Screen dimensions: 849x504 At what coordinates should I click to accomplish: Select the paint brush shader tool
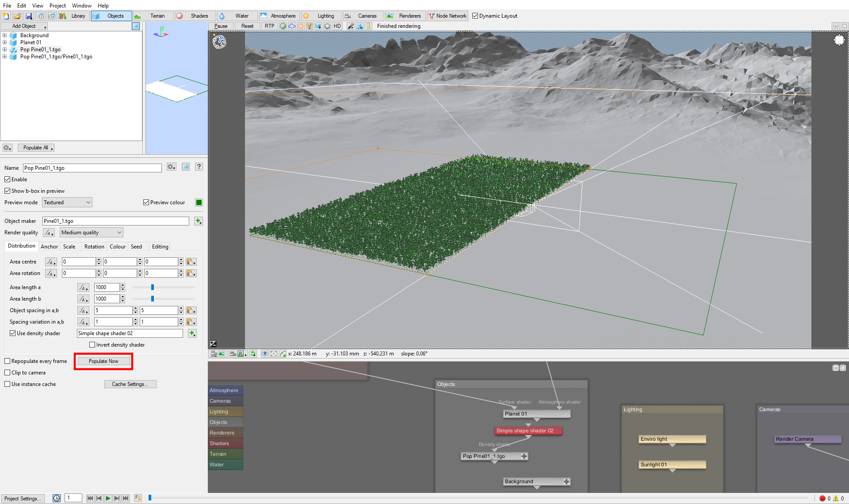point(351,26)
